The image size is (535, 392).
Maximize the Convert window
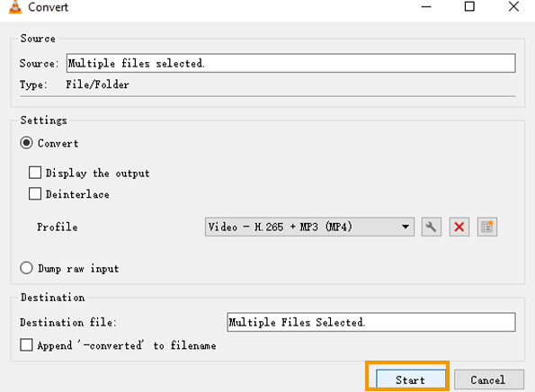(x=469, y=6)
